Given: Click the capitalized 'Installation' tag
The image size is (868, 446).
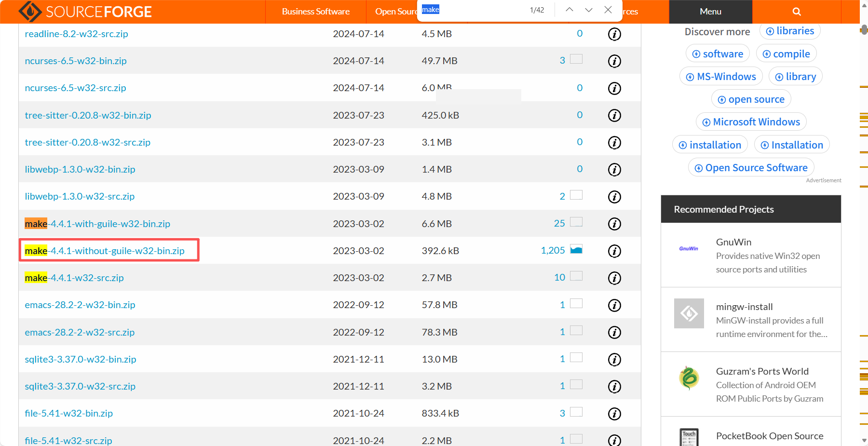Looking at the screenshot, I should [x=792, y=145].
